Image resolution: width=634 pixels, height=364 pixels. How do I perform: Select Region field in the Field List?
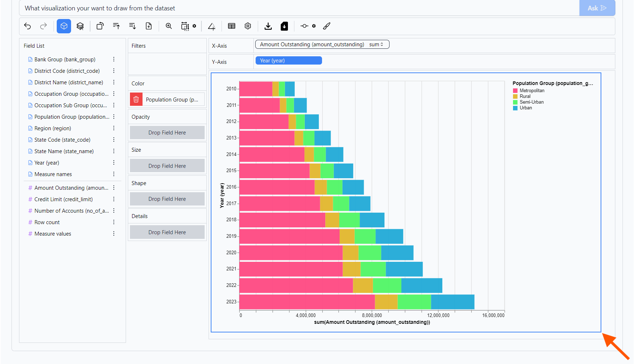coord(52,128)
